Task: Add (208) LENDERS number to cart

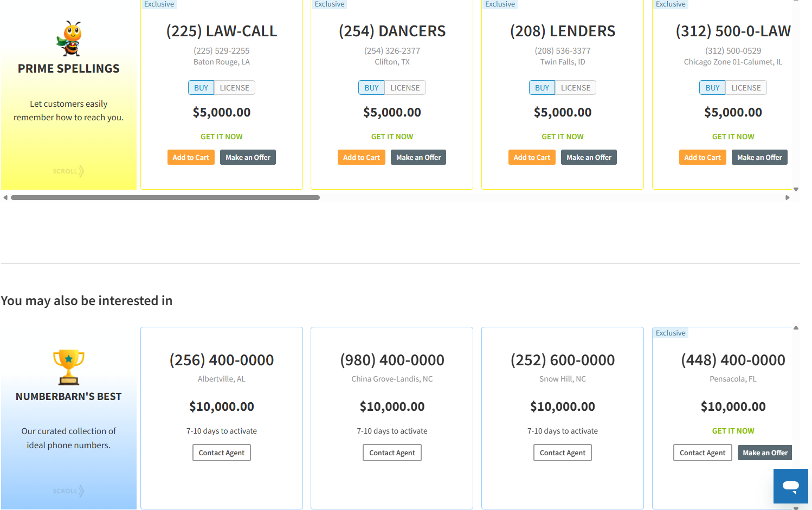Action: tap(532, 158)
